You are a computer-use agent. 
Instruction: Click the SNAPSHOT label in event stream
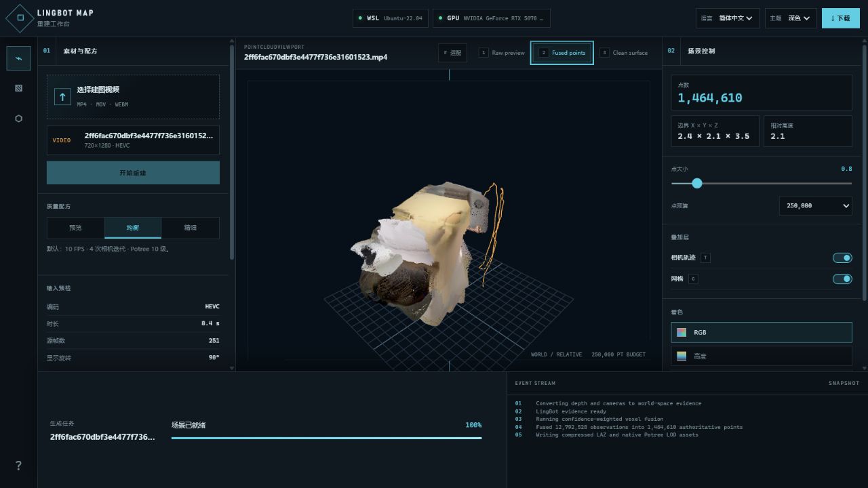pos(844,383)
